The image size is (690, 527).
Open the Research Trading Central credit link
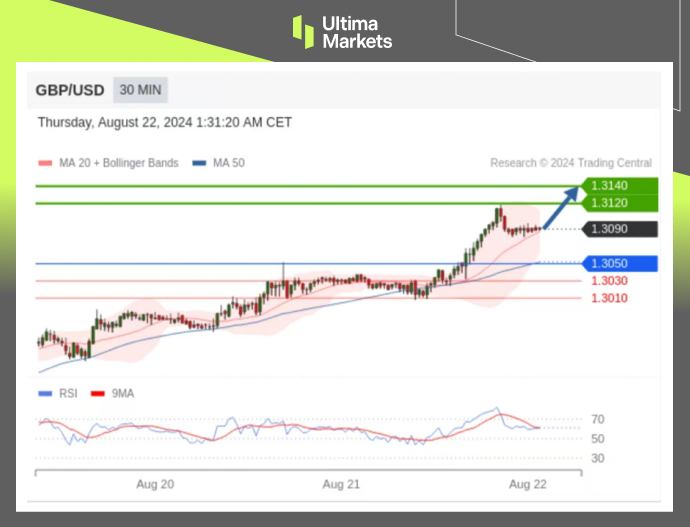click(x=571, y=163)
